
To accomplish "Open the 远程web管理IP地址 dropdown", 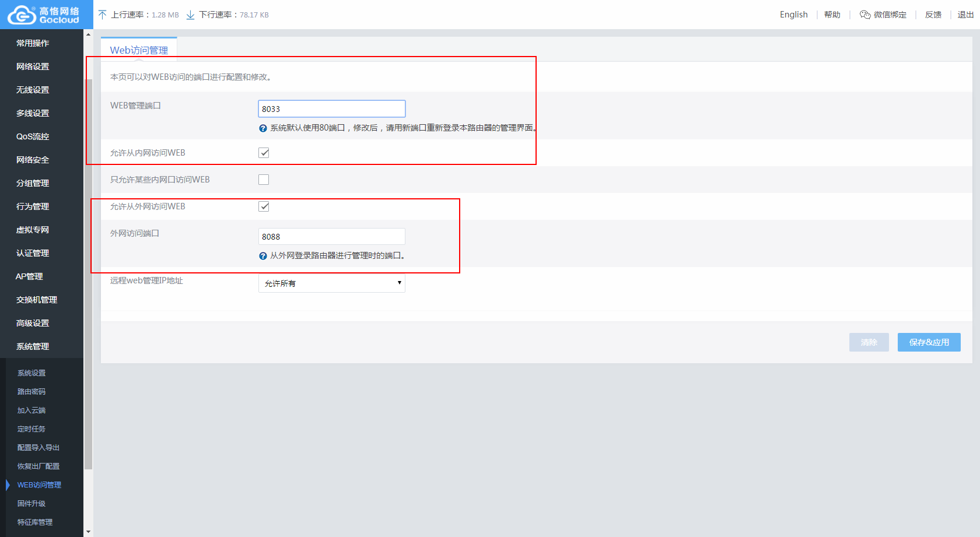I will click(331, 283).
